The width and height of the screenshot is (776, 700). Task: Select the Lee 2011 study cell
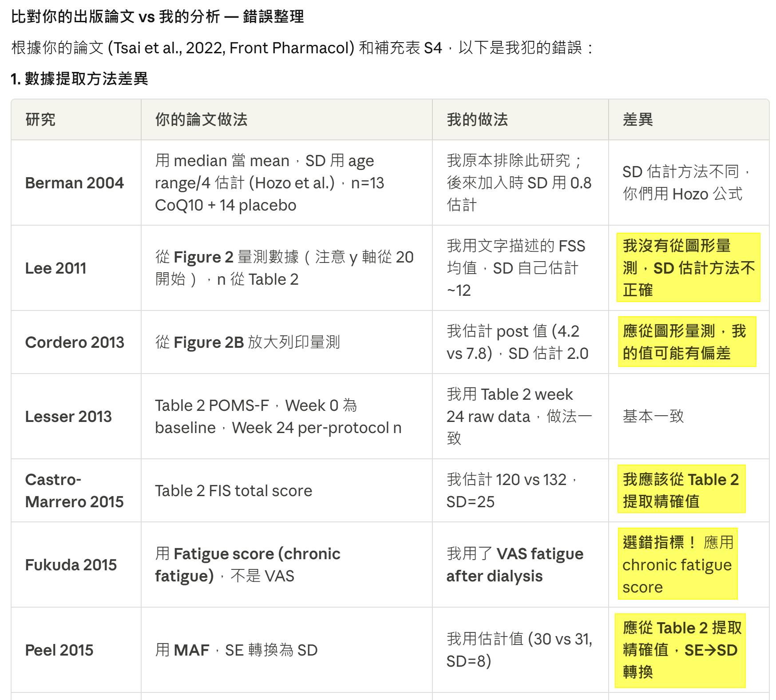coord(55,268)
